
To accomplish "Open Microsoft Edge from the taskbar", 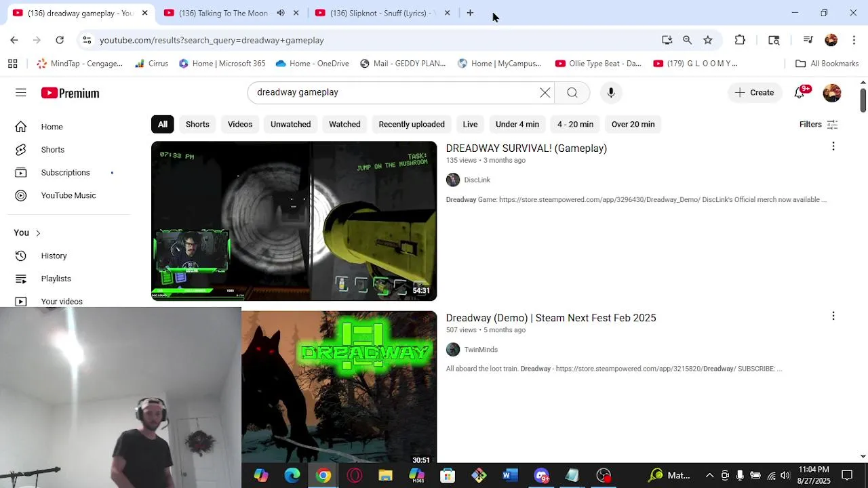I will (x=292, y=475).
